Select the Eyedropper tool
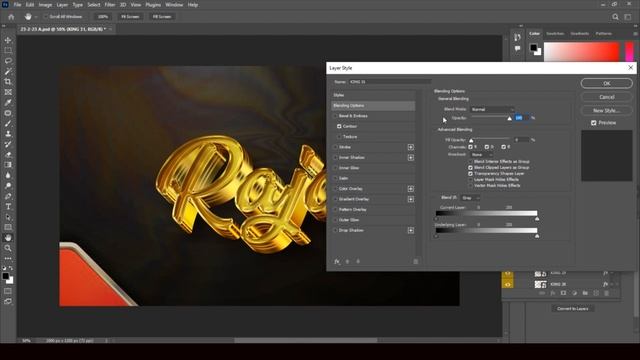The width and height of the screenshot is (640, 360). pos(8,102)
